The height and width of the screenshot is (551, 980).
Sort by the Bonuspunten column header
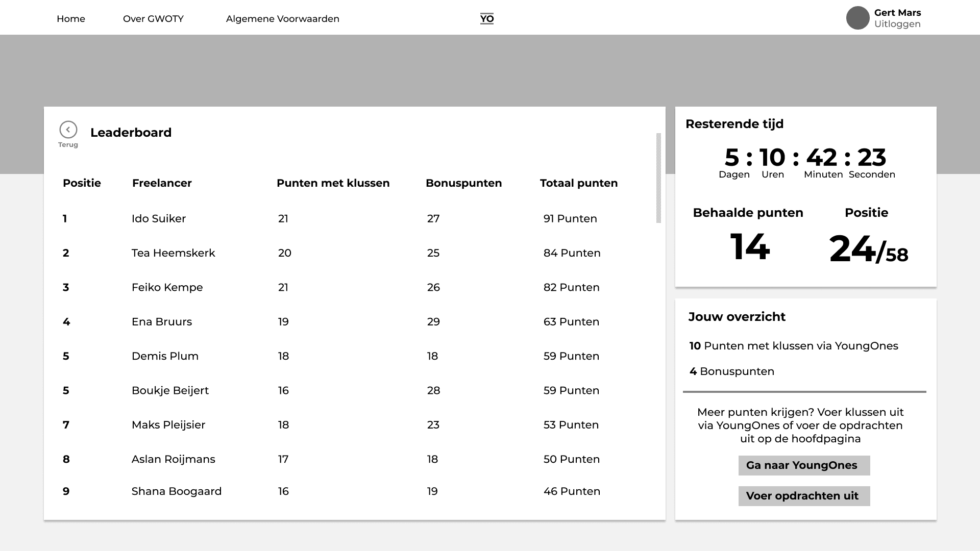pos(464,183)
